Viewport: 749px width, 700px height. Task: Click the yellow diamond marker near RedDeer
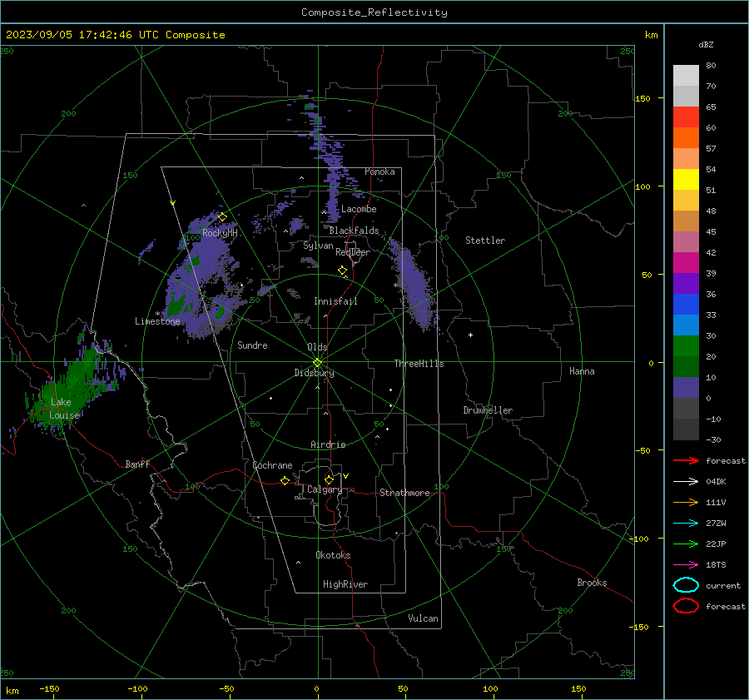click(x=343, y=271)
